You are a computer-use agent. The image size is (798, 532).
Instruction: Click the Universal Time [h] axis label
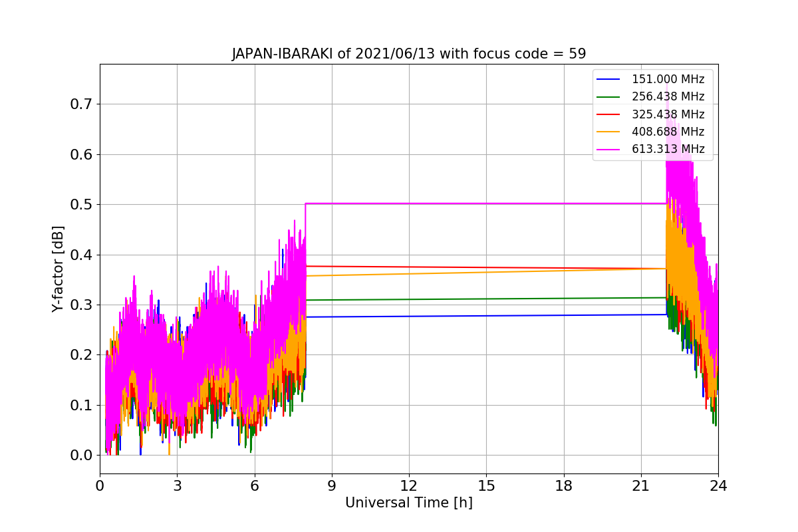408,503
